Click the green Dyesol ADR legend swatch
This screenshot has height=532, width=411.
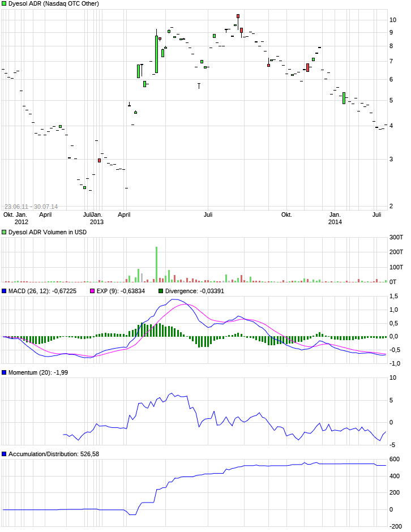[4, 4]
